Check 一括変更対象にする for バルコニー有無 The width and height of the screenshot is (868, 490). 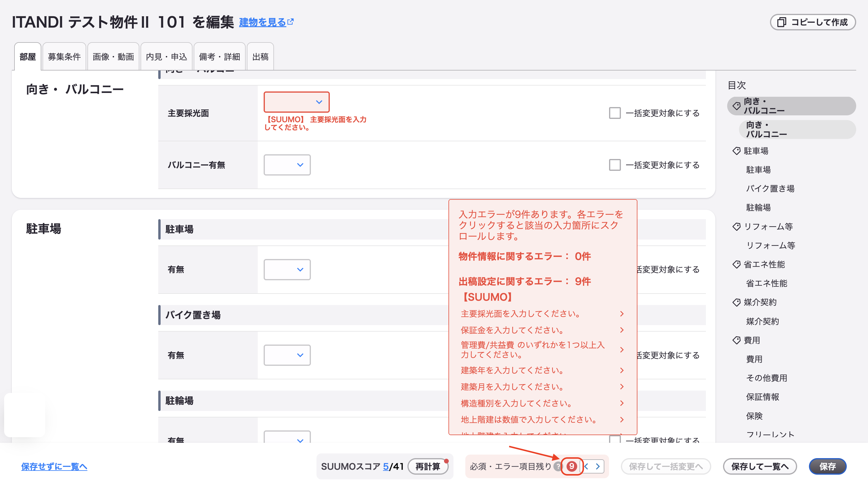pos(615,165)
